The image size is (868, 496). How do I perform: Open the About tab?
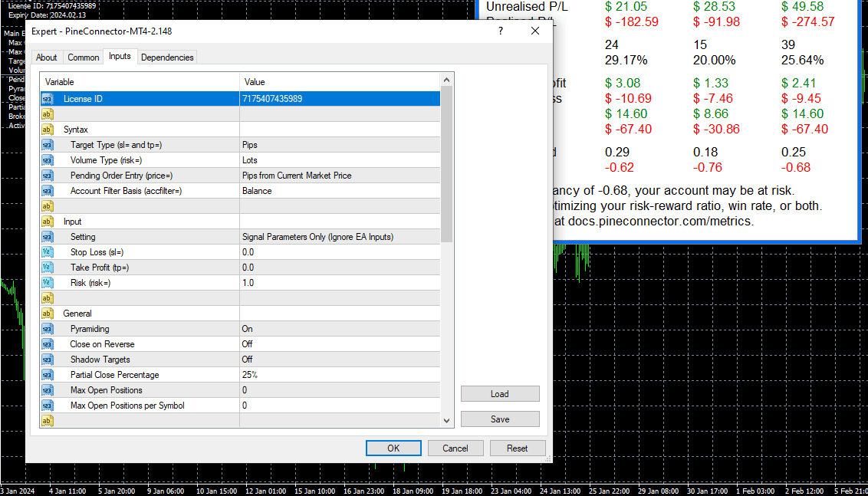pyautogui.click(x=47, y=57)
